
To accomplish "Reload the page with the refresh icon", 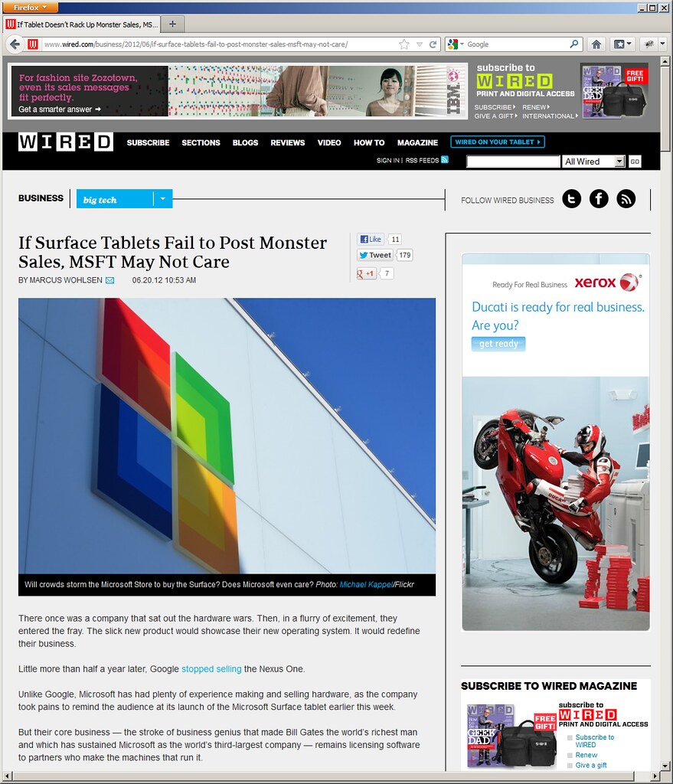I will click(433, 44).
